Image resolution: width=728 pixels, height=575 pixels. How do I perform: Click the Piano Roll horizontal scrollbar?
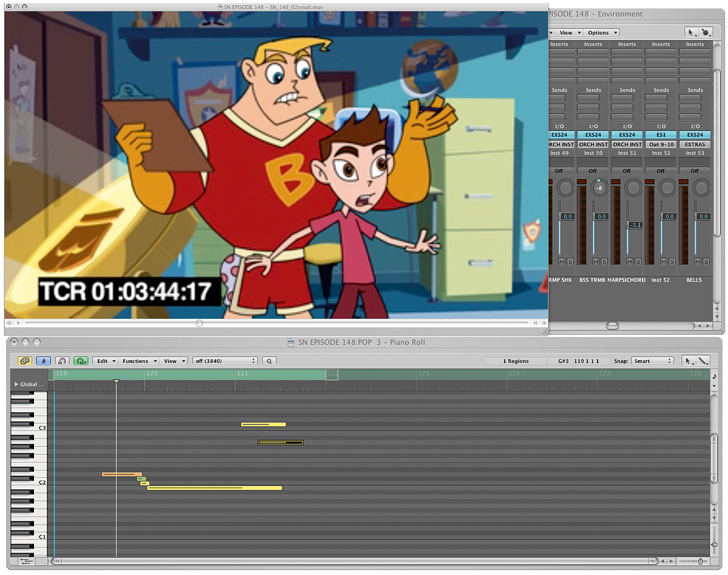pos(355,561)
